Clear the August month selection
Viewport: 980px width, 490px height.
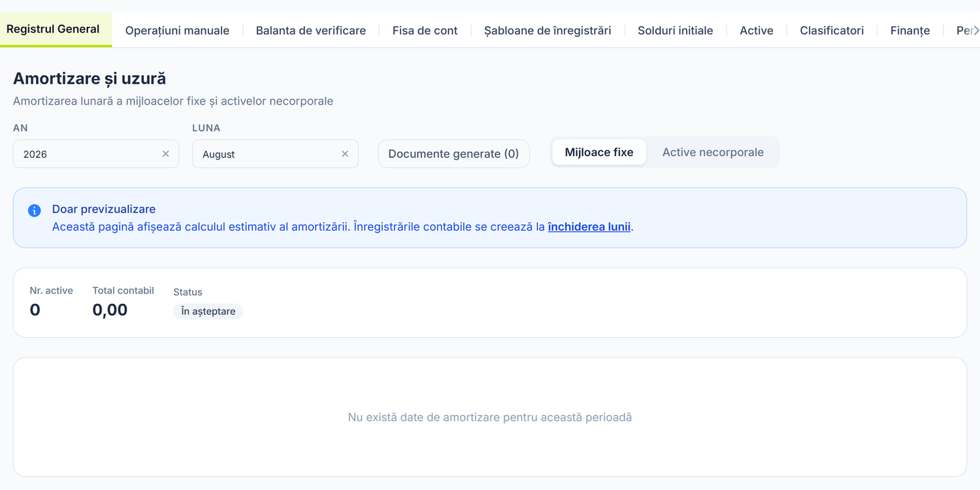pos(345,154)
